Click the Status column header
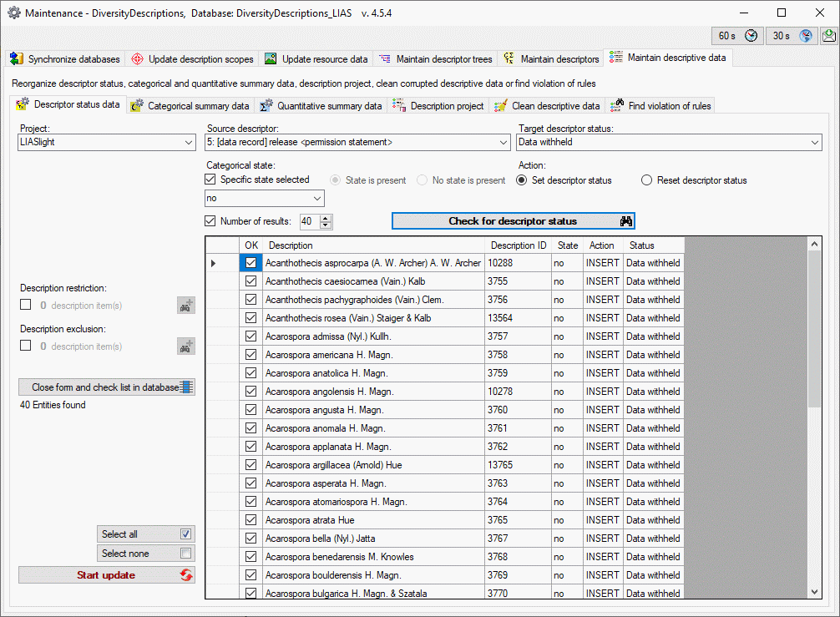 pyautogui.click(x=654, y=245)
